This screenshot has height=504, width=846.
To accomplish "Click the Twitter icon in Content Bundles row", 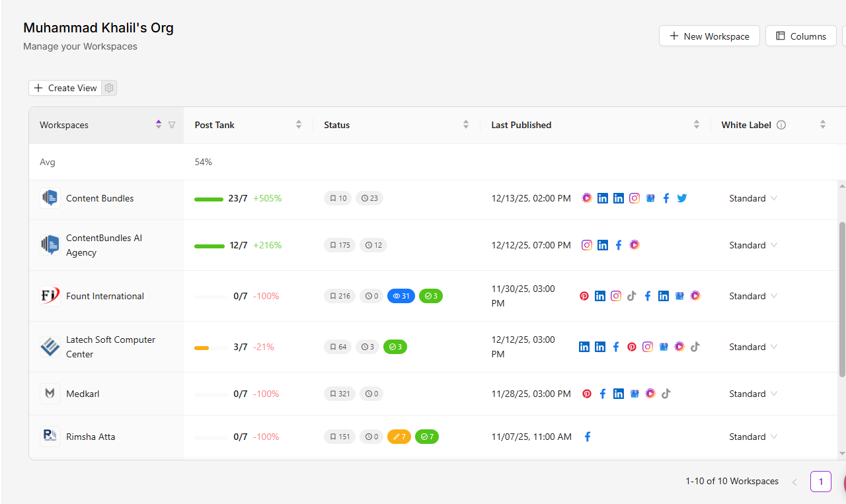I will point(682,198).
